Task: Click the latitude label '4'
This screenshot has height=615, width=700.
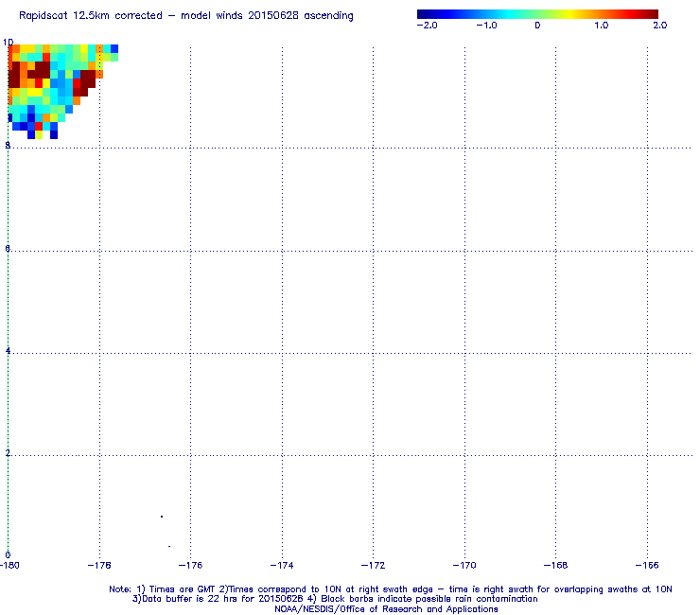Action: (x=8, y=351)
